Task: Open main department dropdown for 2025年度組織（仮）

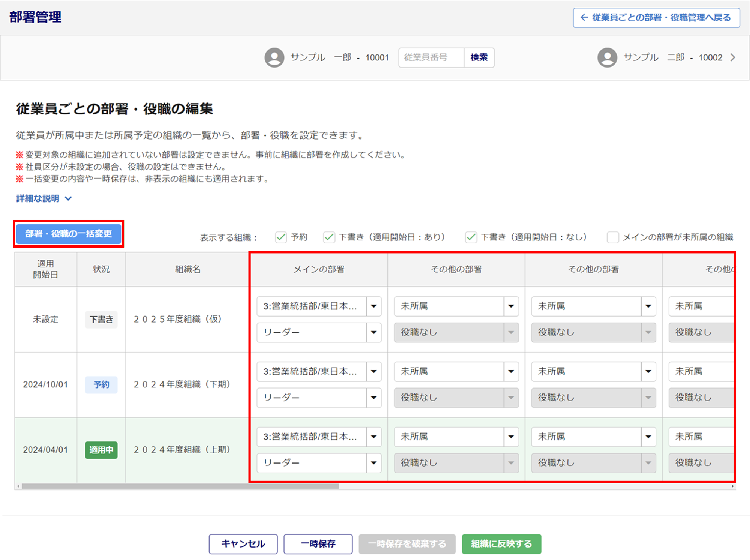Action: pyautogui.click(x=319, y=306)
